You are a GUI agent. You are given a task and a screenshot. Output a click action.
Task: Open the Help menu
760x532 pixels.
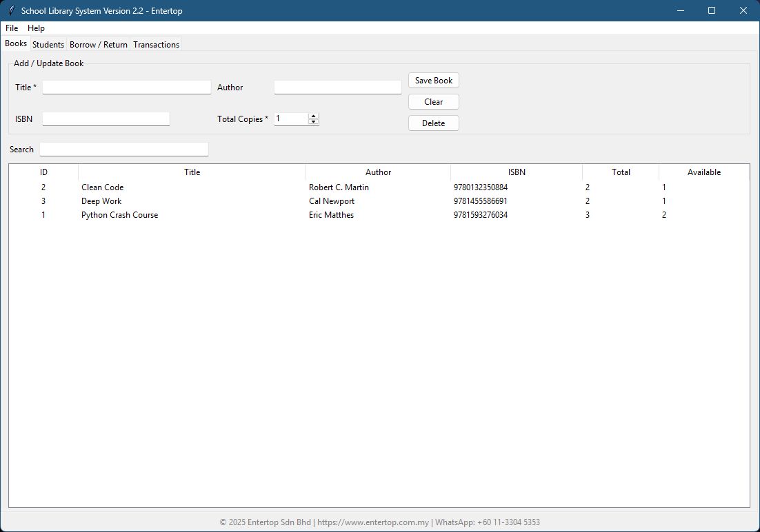click(36, 28)
